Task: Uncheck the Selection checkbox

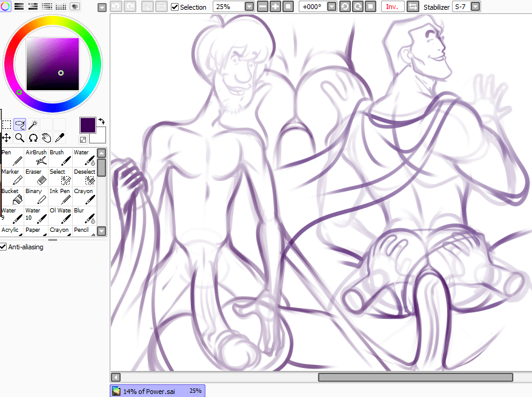Action: pyautogui.click(x=175, y=7)
